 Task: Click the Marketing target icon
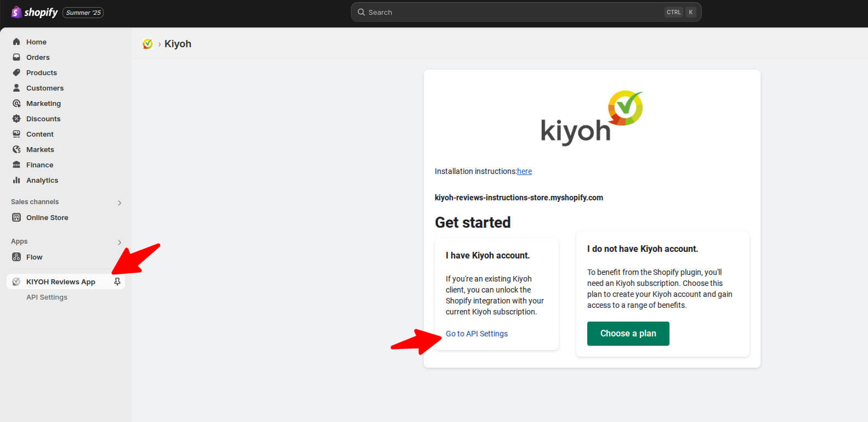tap(16, 103)
